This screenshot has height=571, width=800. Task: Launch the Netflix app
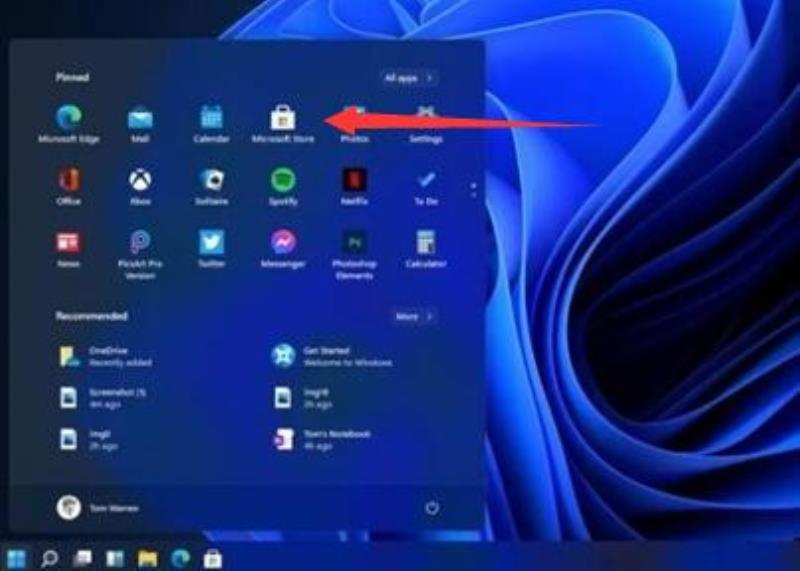[354, 187]
